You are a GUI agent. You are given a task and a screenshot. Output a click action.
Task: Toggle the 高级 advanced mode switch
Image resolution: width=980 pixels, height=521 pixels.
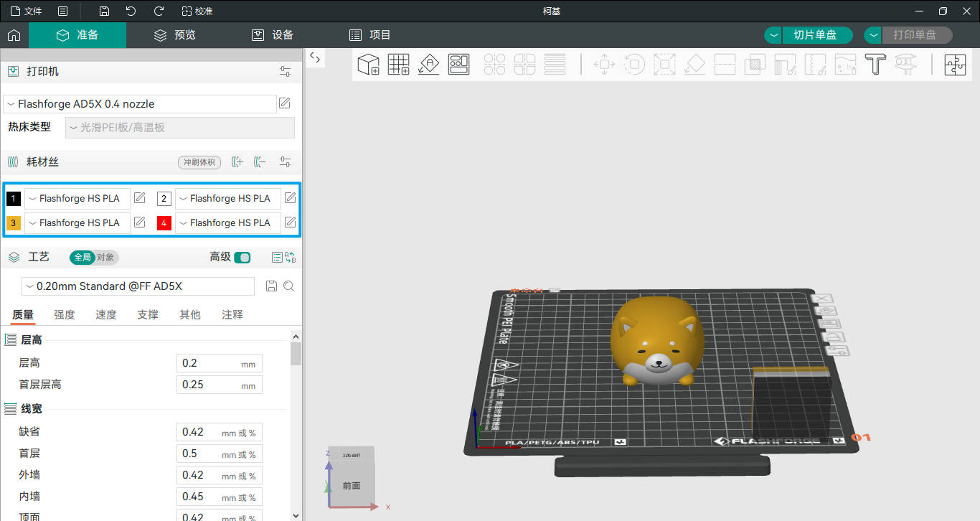(242, 257)
